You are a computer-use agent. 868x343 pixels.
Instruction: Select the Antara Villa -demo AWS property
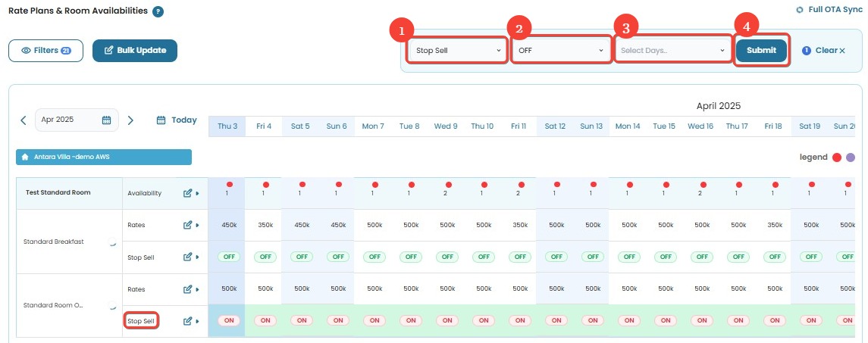[104, 157]
